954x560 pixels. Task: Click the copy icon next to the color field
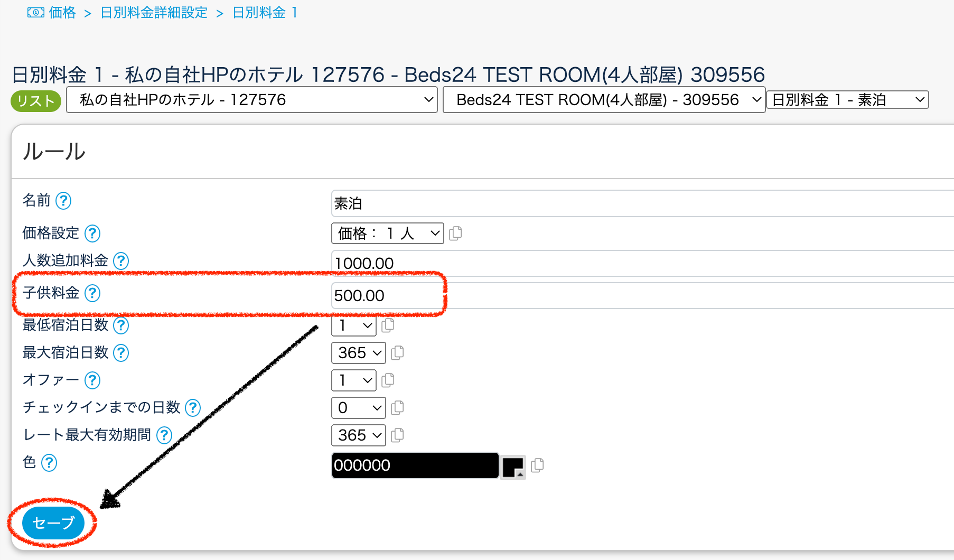coord(538,465)
